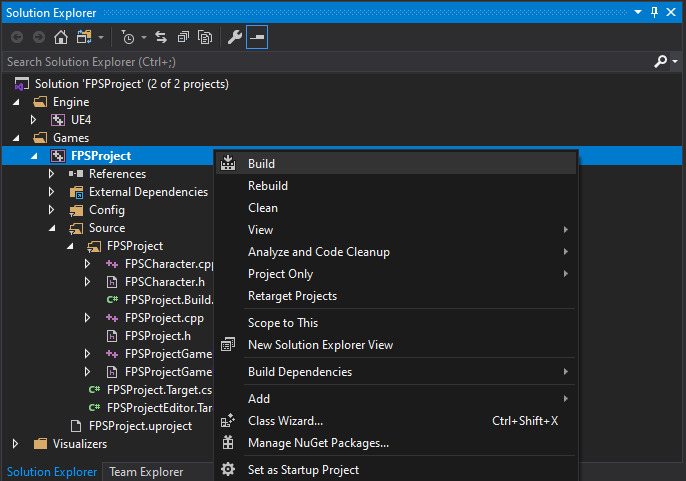This screenshot has width=686, height=481.
Task: Click the External Dependencies folder icon
Action: (76, 192)
